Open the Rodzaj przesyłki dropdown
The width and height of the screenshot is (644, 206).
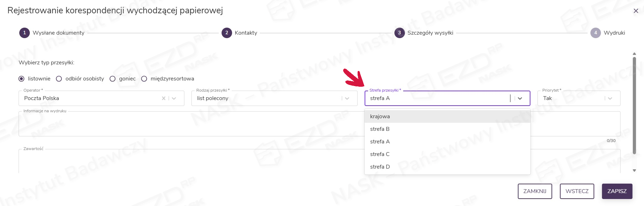[347, 98]
